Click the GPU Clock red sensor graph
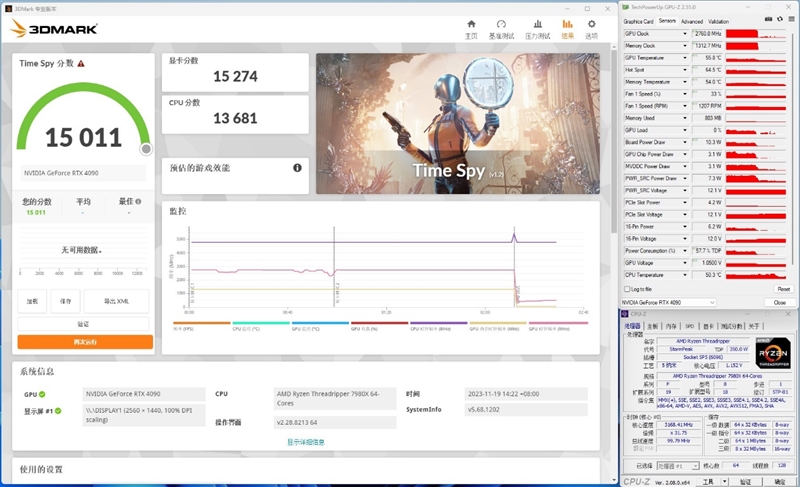 click(x=756, y=34)
